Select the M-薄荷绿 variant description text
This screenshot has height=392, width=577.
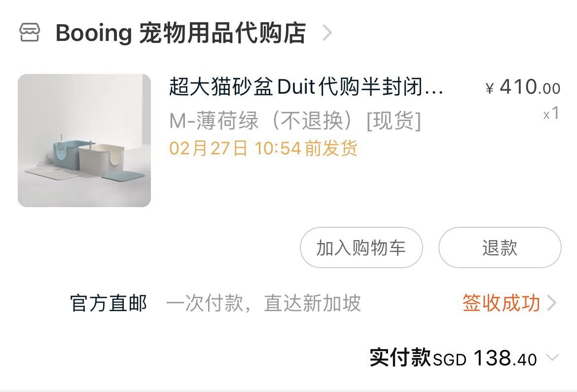click(x=295, y=120)
